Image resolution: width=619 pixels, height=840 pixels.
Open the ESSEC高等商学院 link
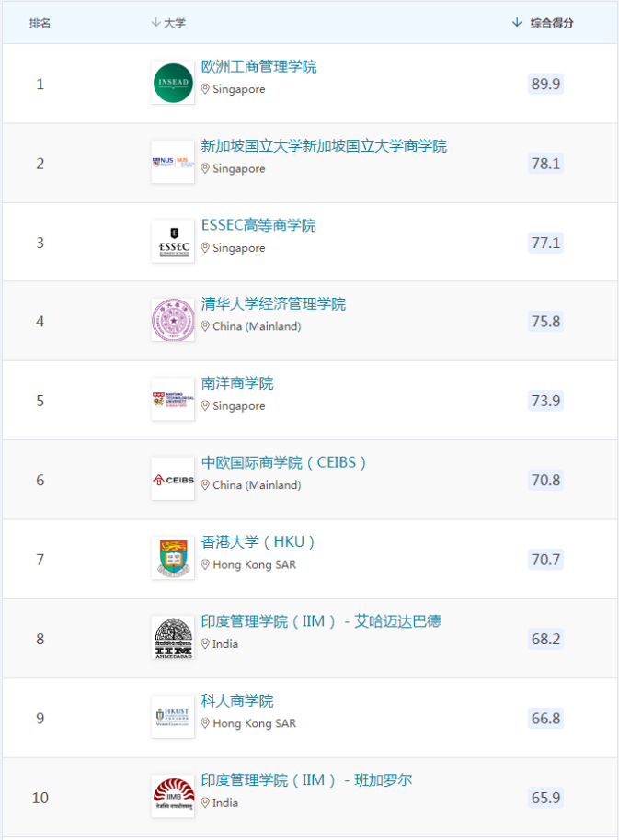click(258, 225)
